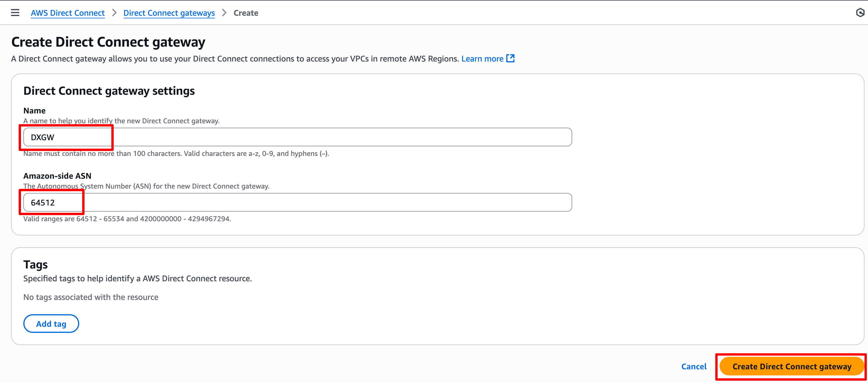Click the valid ASN ranges hint text
The height and width of the screenshot is (383, 868).
[x=127, y=219]
